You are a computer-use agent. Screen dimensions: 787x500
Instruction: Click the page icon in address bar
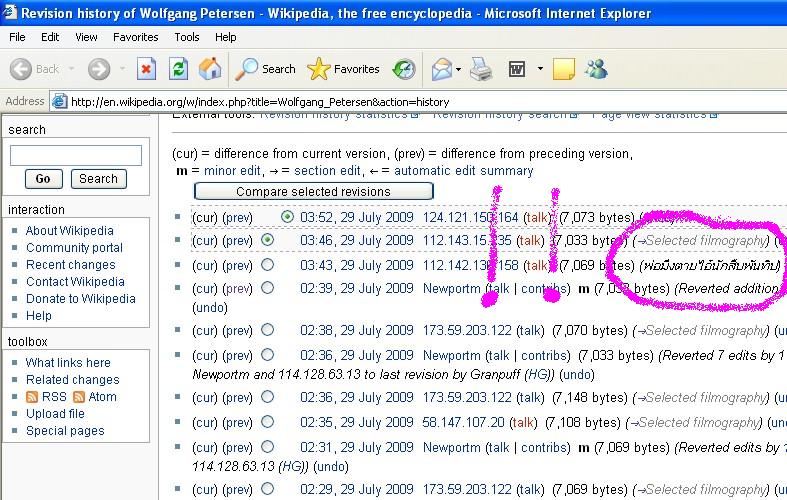tap(60, 101)
